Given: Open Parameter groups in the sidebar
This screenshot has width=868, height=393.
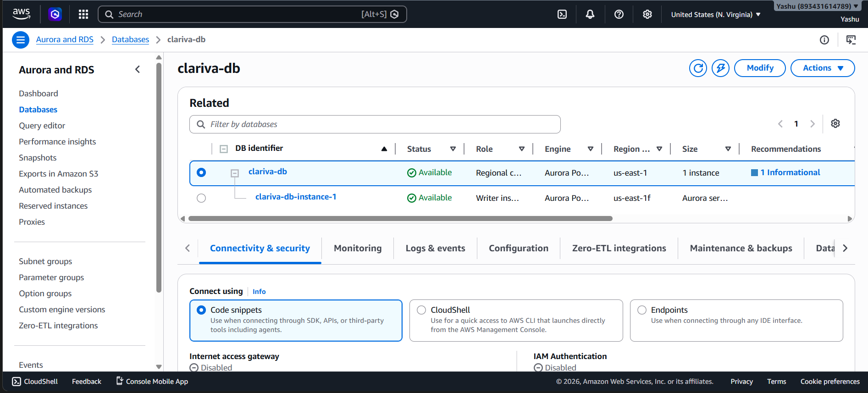Looking at the screenshot, I should coord(51,277).
